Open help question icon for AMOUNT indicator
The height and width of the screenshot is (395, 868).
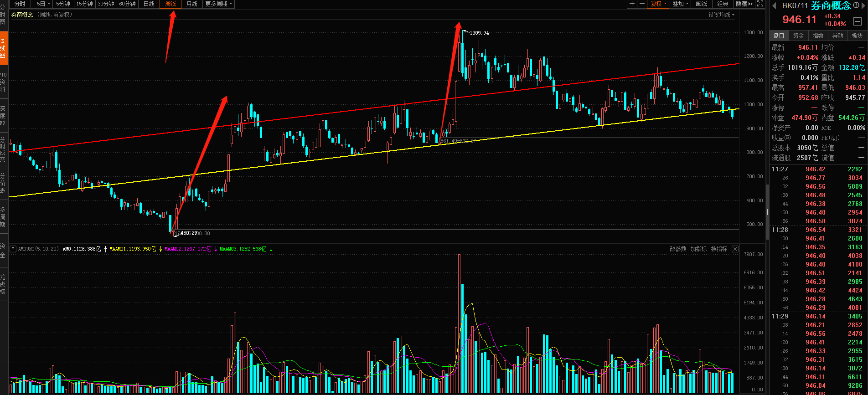pyautogui.click(x=13, y=249)
